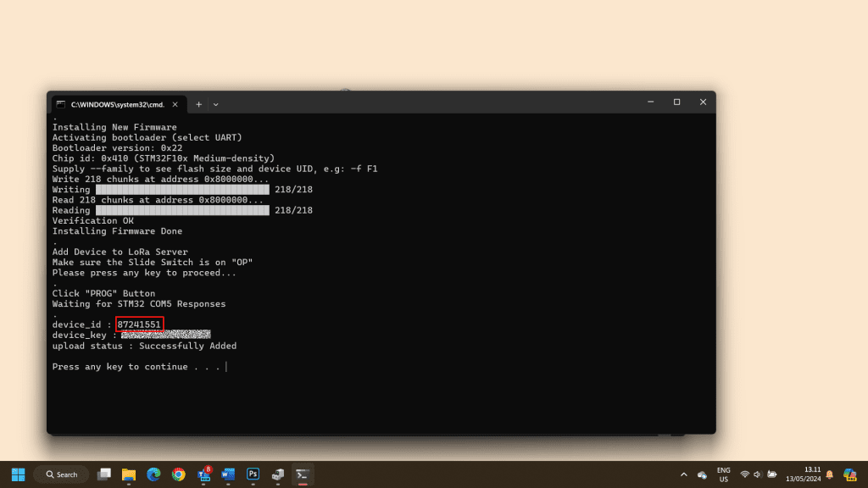Open File Explorer from the taskbar
The image size is (868, 488).
pos(129,474)
